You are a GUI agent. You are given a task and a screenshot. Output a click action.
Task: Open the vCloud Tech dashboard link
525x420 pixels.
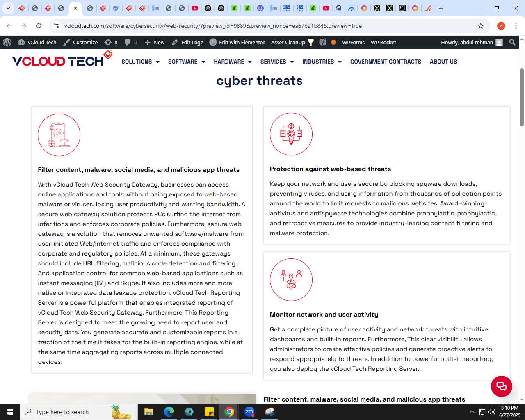(x=37, y=42)
